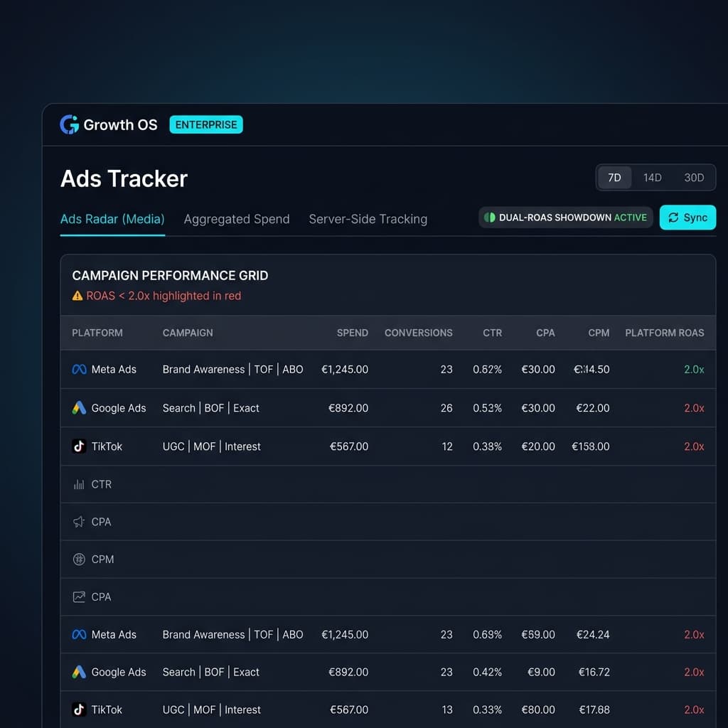
Task: Click the green 2.0x ROAS value
Action: tap(694, 369)
